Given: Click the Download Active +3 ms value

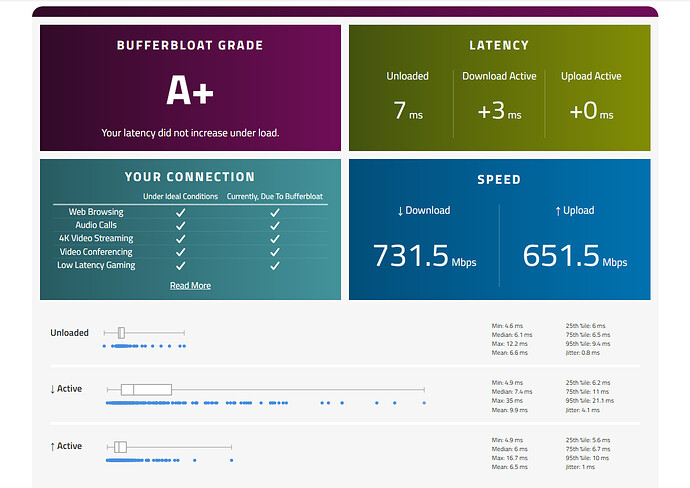Looking at the screenshot, I should (x=499, y=111).
